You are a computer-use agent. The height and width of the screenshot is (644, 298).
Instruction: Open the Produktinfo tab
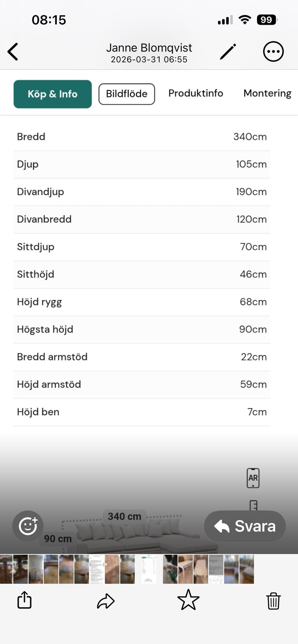coord(196,93)
